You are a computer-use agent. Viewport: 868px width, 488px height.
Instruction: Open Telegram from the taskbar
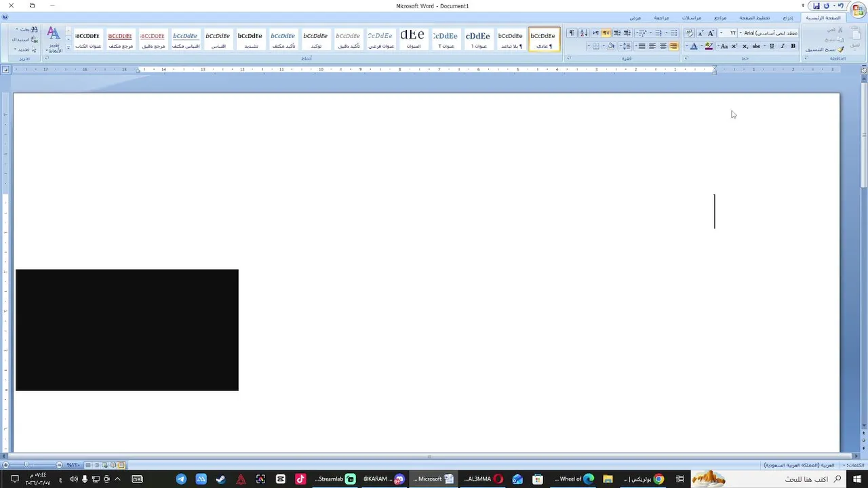point(181,479)
